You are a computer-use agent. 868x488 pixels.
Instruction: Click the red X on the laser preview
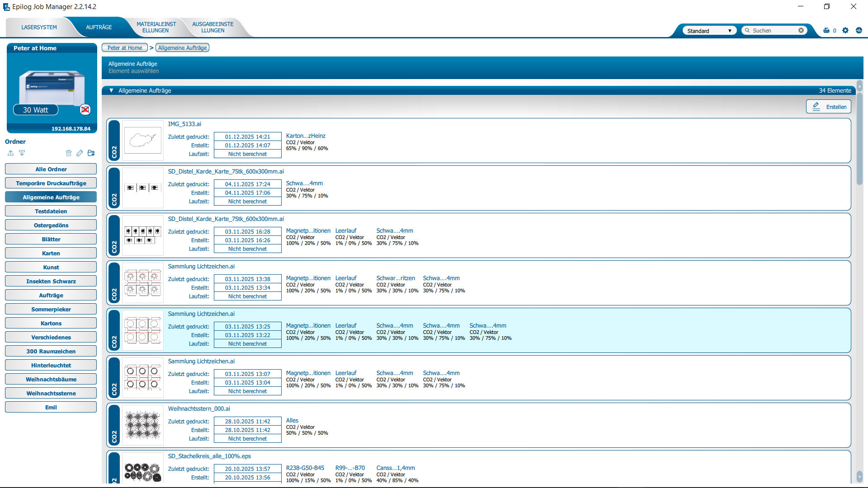click(x=85, y=109)
